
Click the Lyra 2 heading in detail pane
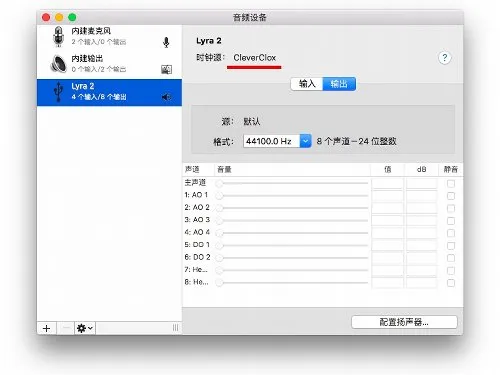click(209, 41)
